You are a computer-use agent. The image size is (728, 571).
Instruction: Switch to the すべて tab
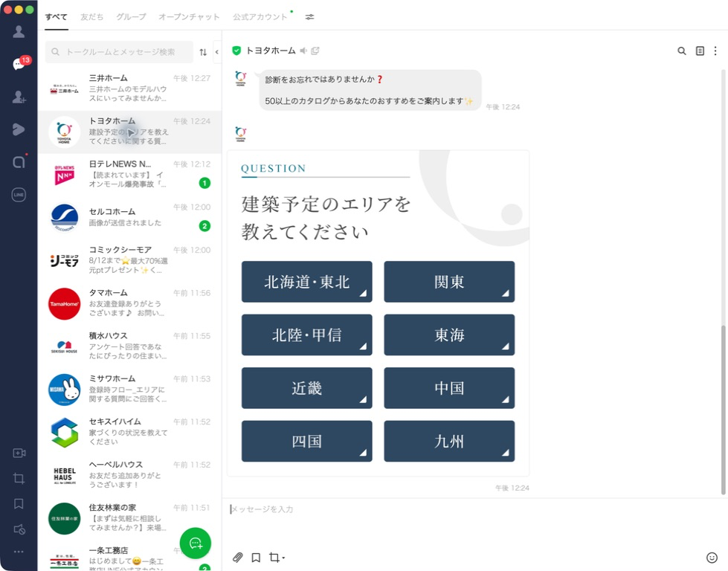tap(57, 16)
